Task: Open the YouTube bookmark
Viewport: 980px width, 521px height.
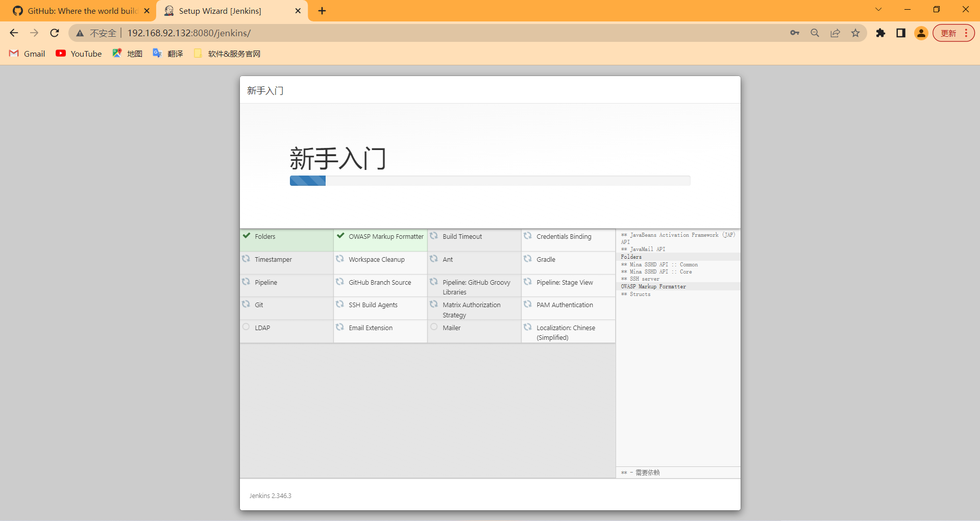Action: coord(79,54)
